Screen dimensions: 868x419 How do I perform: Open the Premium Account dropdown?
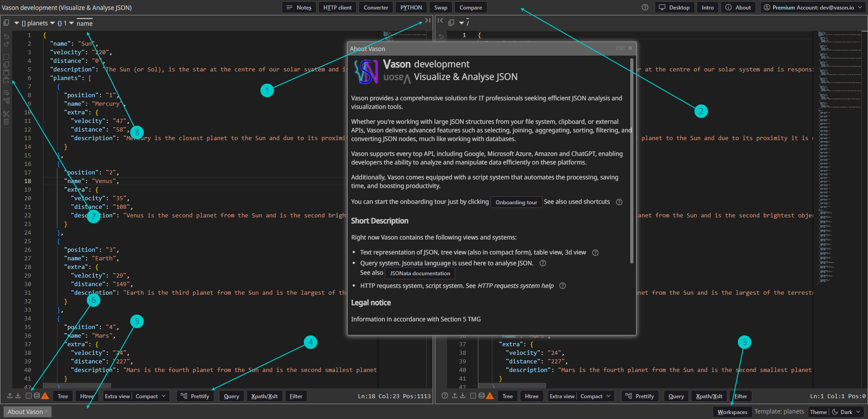(x=813, y=7)
